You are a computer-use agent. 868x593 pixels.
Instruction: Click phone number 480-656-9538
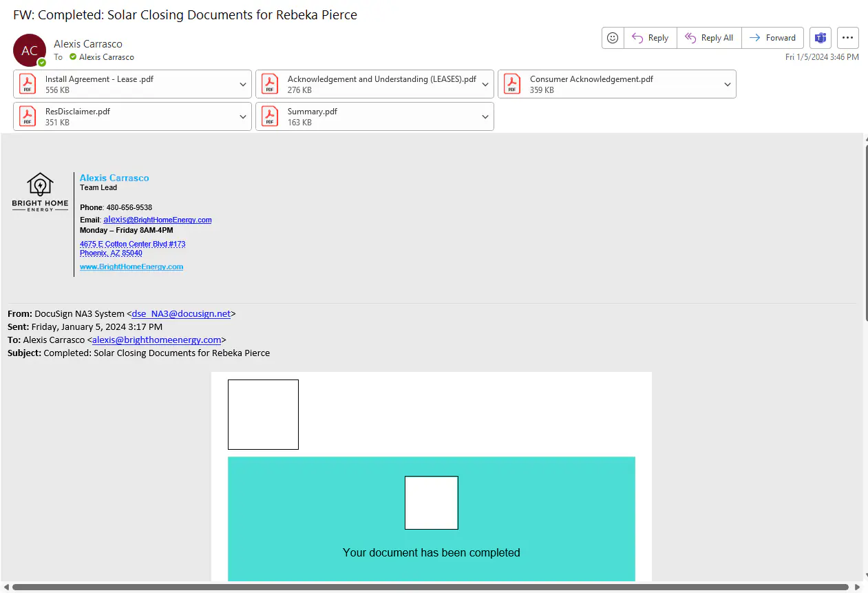pos(129,207)
